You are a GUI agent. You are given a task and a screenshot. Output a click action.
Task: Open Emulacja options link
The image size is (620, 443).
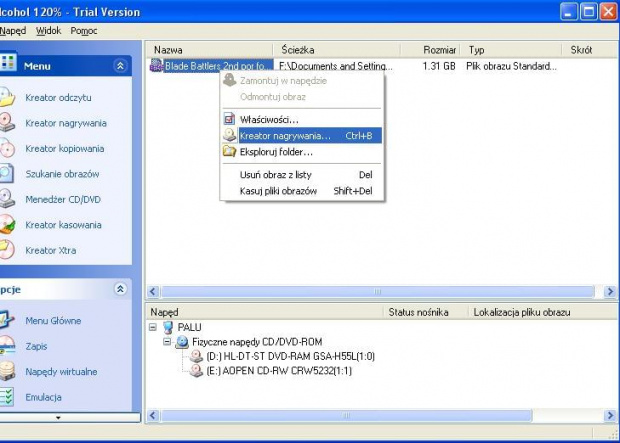pyautogui.click(x=43, y=397)
